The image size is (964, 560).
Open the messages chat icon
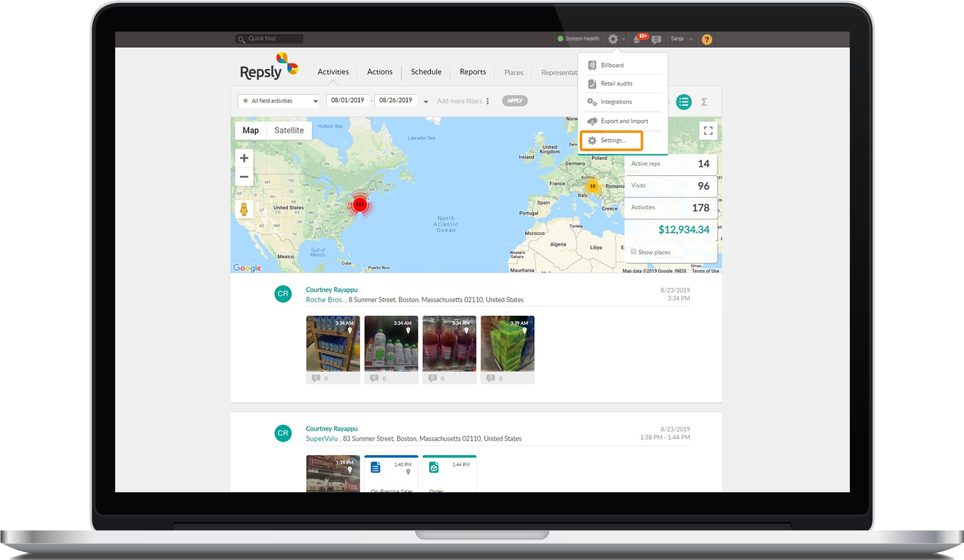656,39
